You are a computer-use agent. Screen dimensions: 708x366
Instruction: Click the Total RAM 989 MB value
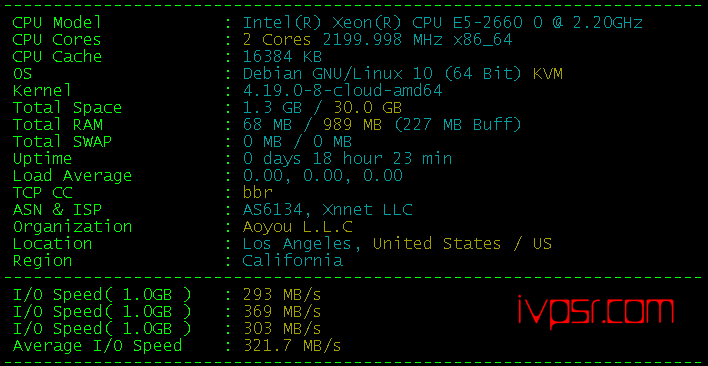pos(353,125)
